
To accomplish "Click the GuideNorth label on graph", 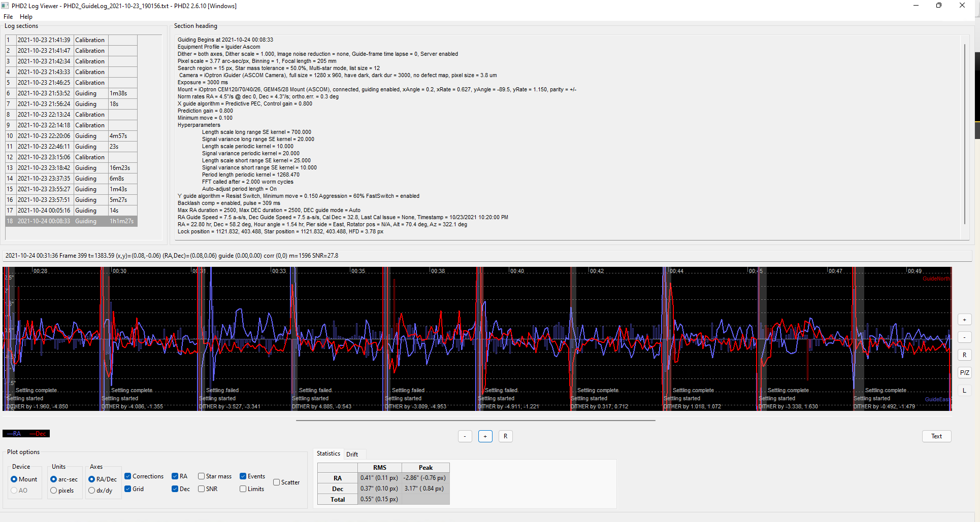I will (x=936, y=279).
